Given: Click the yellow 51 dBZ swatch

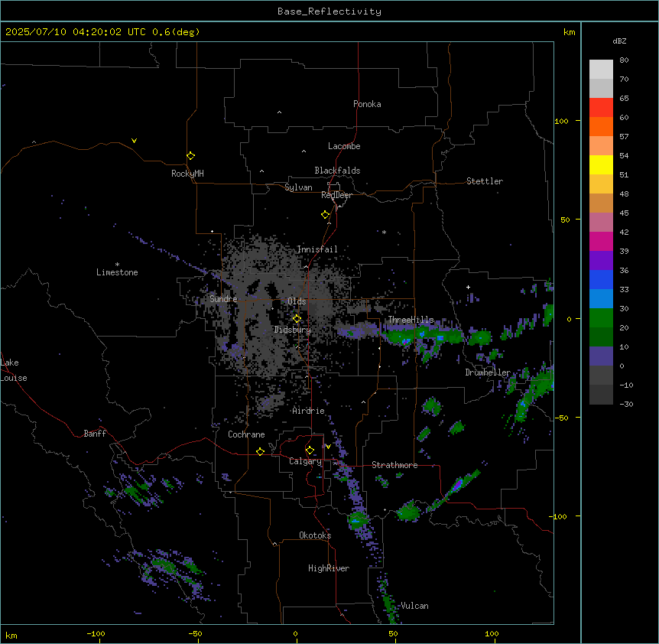Looking at the screenshot, I should pos(601,164).
